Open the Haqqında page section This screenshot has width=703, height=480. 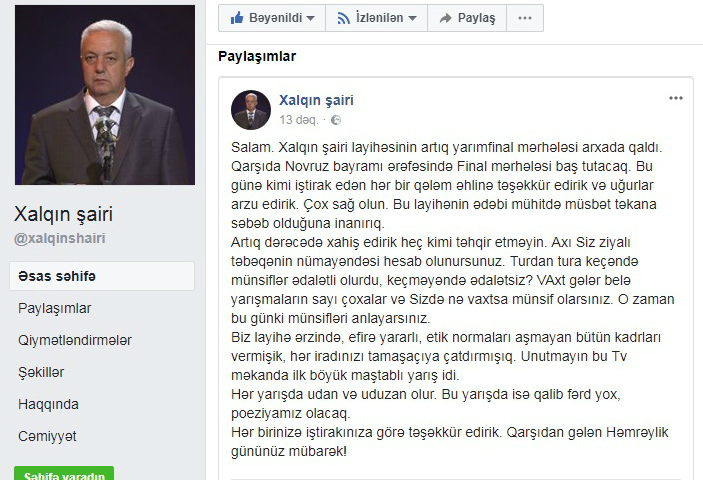48,404
